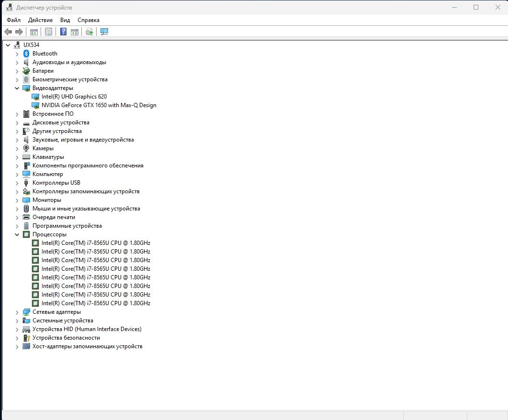Image resolution: width=508 pixels, height=420 pixels.
Task: Select the Системные устройства label
Action: tap(63, 321)
